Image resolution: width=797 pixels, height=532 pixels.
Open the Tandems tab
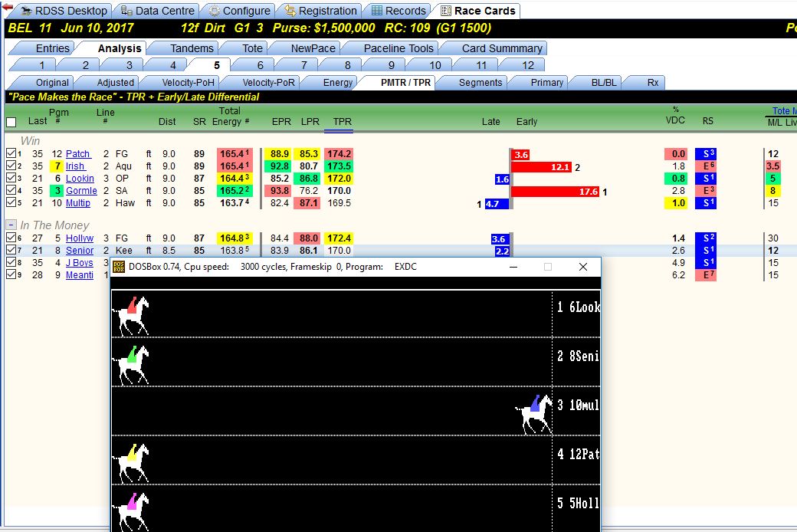click(192, 48)
